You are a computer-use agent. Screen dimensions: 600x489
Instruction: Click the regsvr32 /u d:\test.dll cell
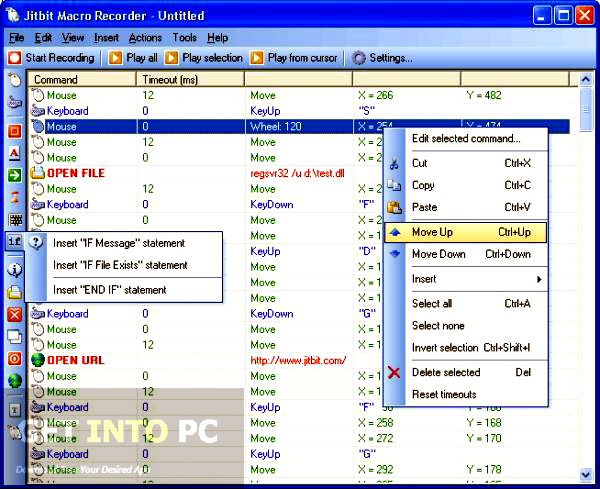(x=297, y=173)
